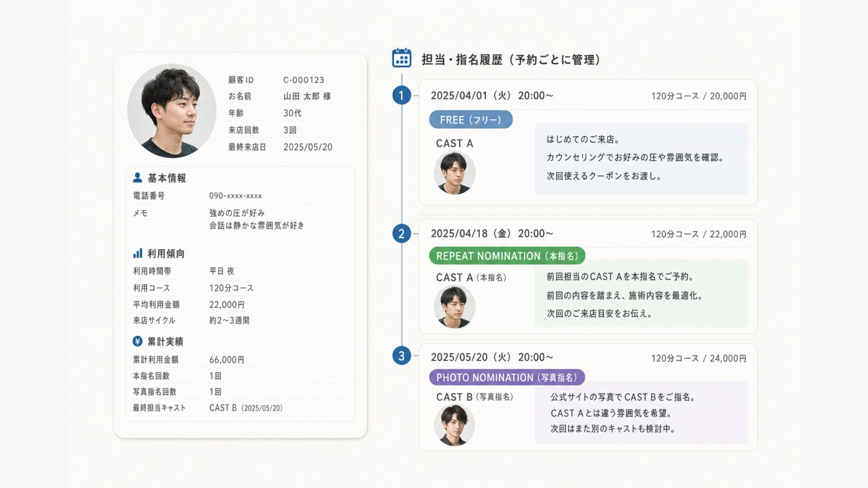Click the price 120分コース / 24,000円
Image resolution: width=868 pixels, height=488 pixels.
(x=699, y=358)
